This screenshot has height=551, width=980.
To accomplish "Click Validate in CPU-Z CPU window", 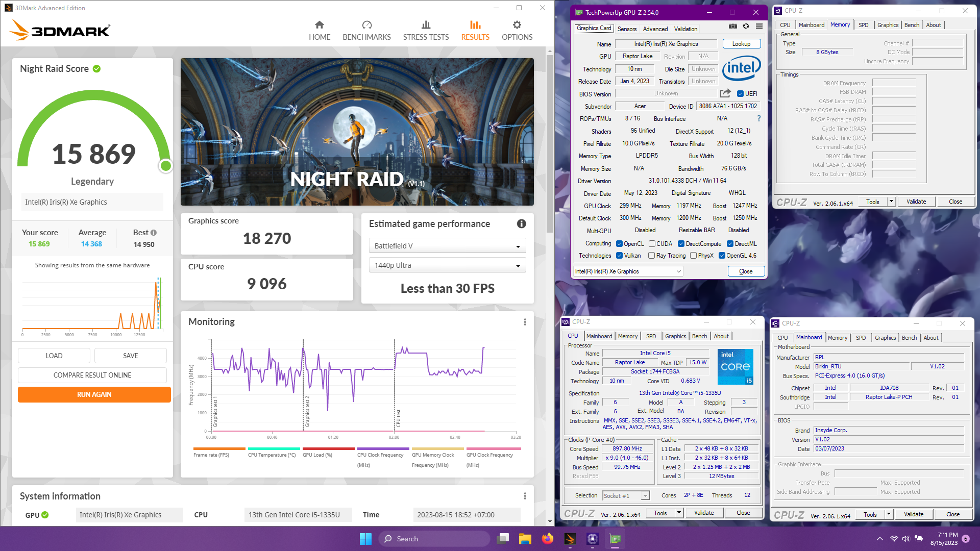I will 704,513.
